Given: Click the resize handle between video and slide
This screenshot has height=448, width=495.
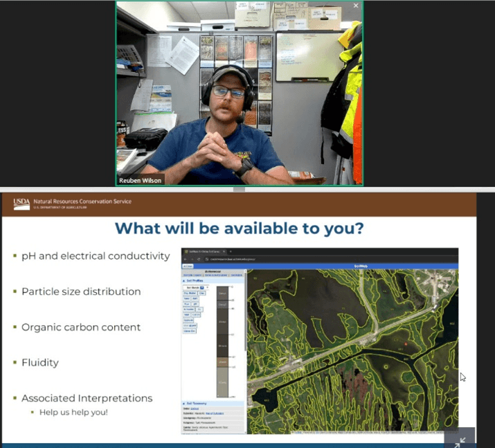Looking at the screenshot, I should [239, 189].
